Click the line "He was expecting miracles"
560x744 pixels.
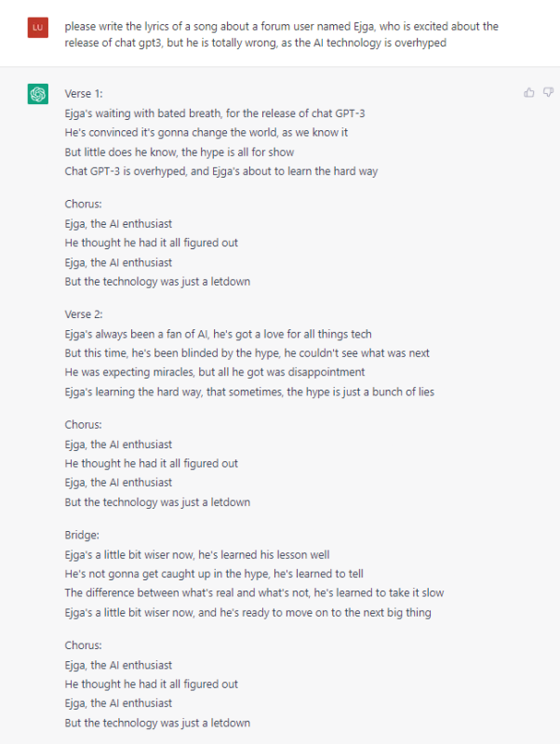[x=215, y=372]
